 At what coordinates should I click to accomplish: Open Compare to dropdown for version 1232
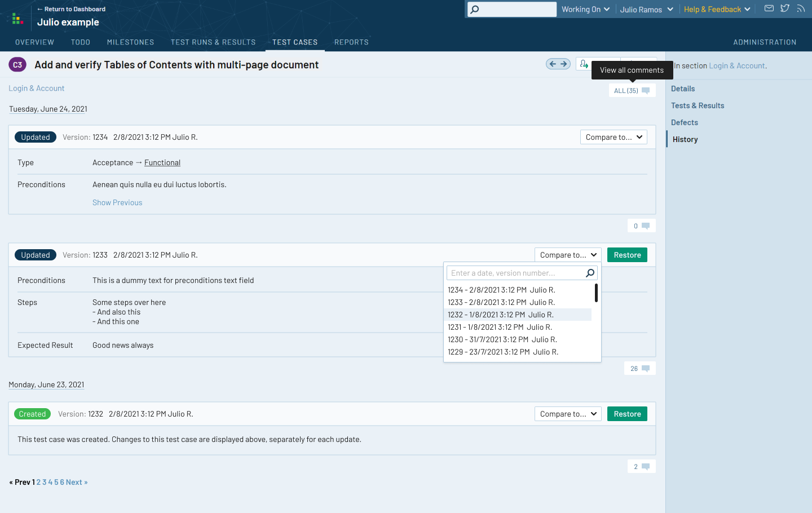(x=568, y=414)
